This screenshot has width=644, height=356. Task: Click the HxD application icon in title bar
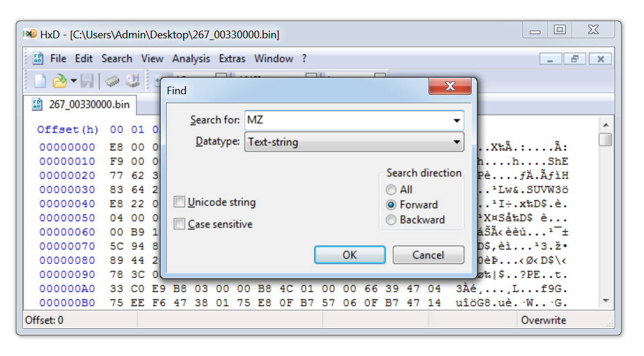tap(30, 34)
